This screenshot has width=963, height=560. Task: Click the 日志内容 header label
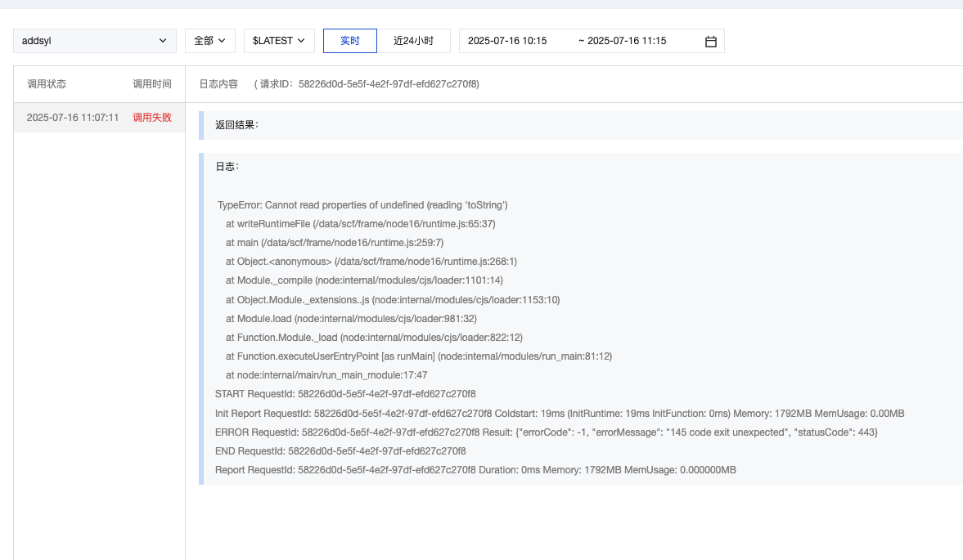tap(218, 84)
